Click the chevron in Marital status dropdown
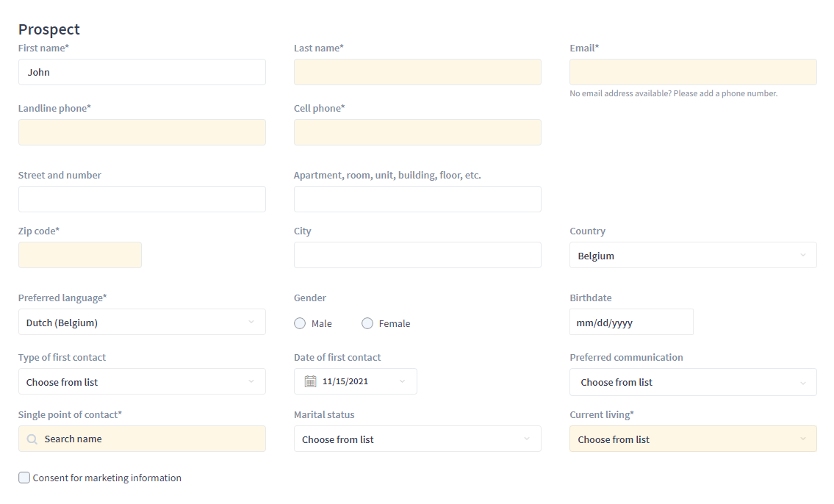 click(527, 439)
